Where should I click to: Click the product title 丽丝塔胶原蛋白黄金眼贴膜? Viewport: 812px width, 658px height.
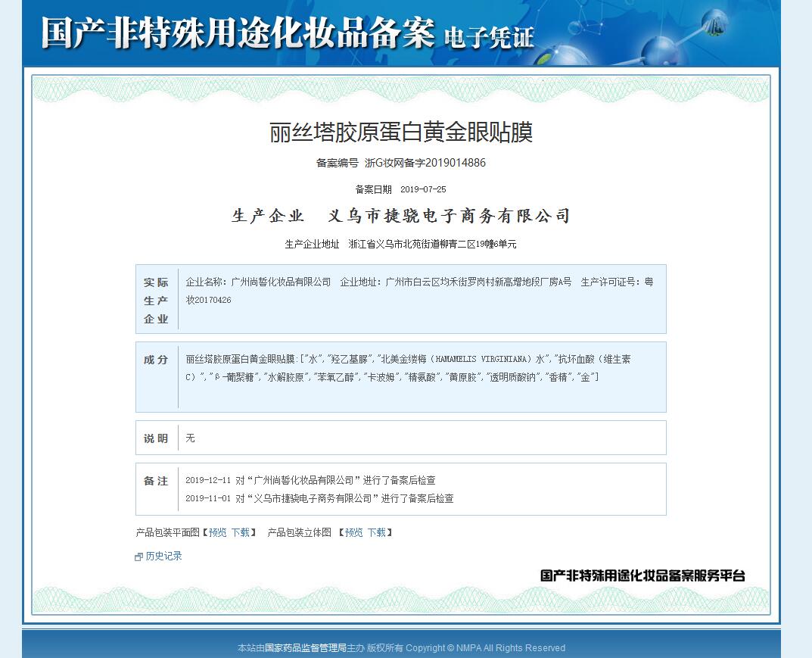(x=401, y=133)
